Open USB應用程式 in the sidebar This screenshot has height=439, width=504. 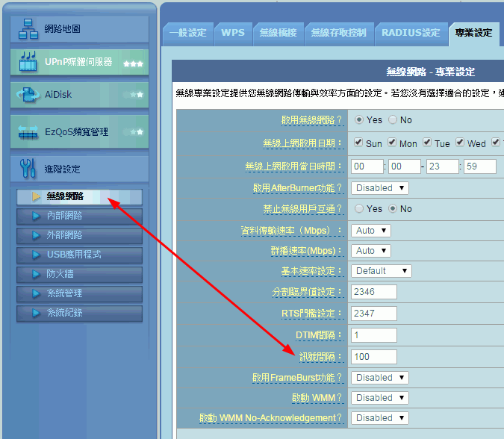[x=79, y=255]
